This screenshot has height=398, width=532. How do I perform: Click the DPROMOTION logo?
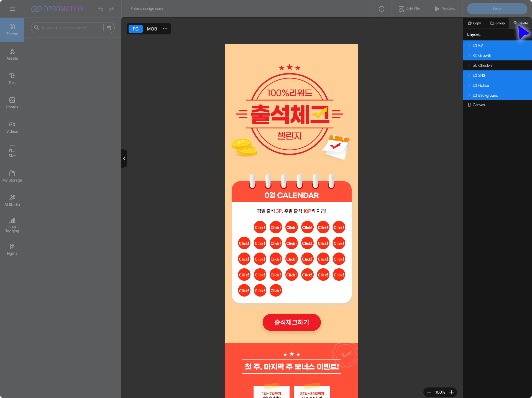tap(57, 9)
